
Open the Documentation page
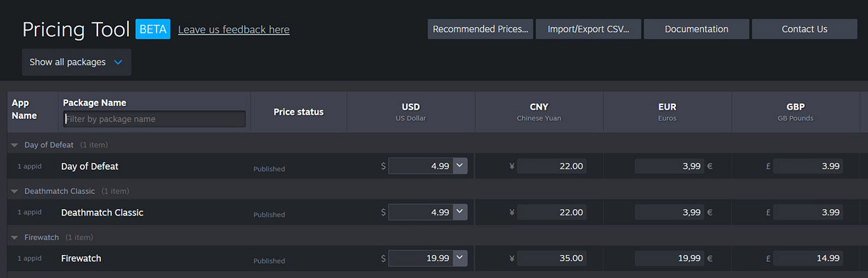(x=696, y=29)
